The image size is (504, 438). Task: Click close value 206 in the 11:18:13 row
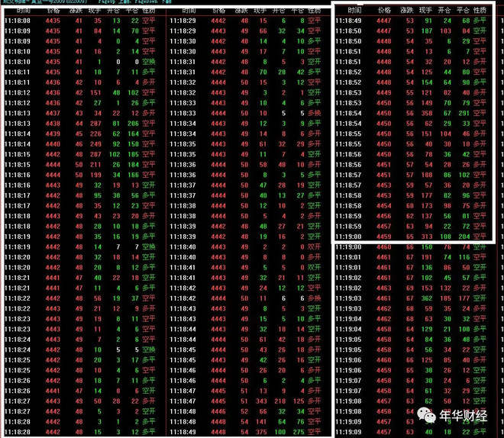tap(133, 124)
